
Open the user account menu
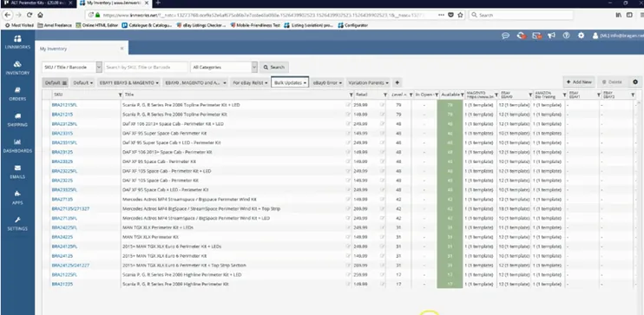point(618,36)
